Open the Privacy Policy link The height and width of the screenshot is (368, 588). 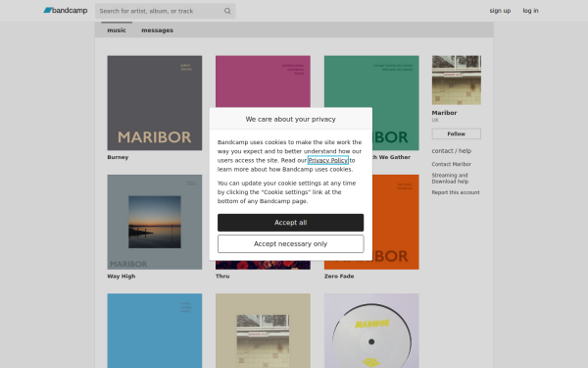tap(328, 160)
